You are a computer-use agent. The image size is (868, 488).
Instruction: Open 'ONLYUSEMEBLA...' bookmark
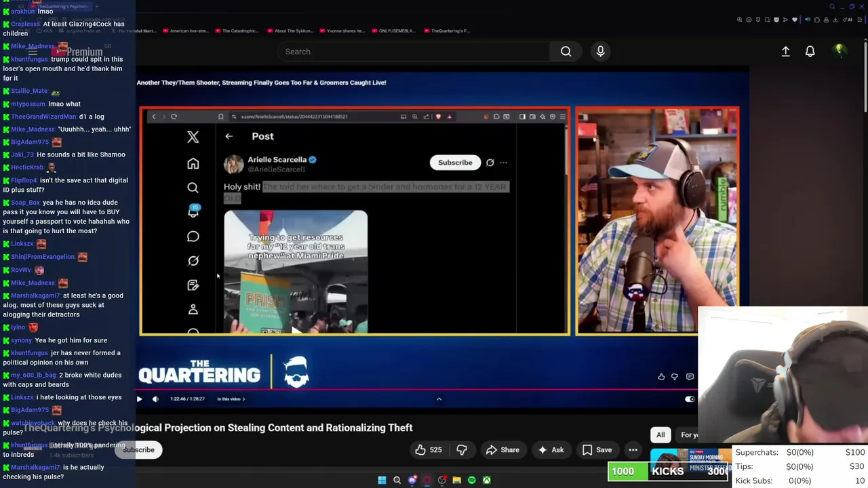coord(394,30)
